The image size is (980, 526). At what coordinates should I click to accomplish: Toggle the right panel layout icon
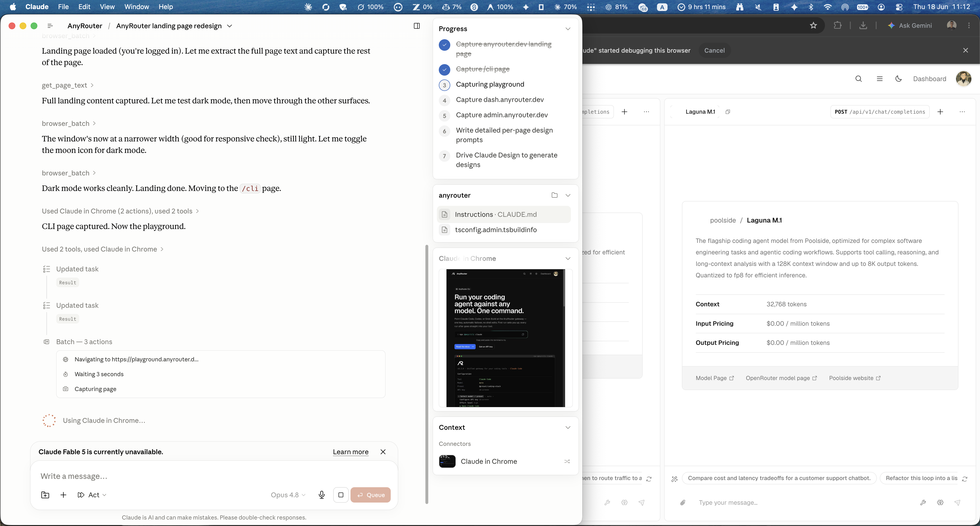(x=417, y=26)
